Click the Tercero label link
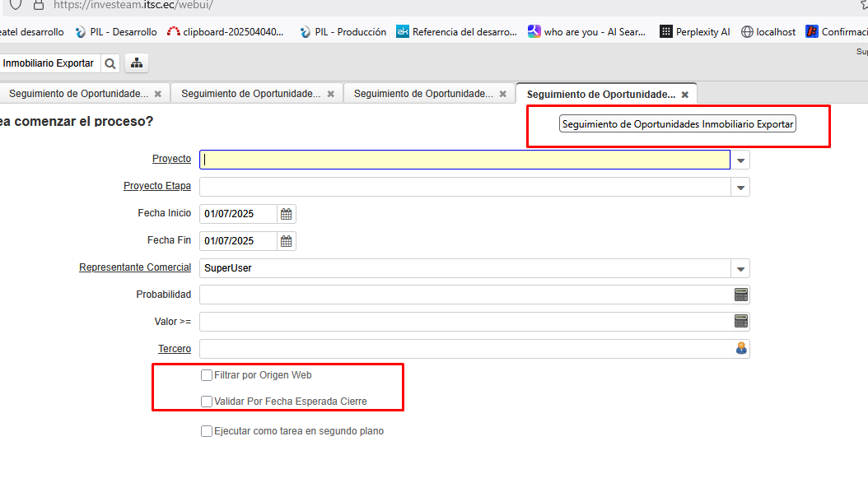This screenshot has height=483, width=868. point(175,349)
